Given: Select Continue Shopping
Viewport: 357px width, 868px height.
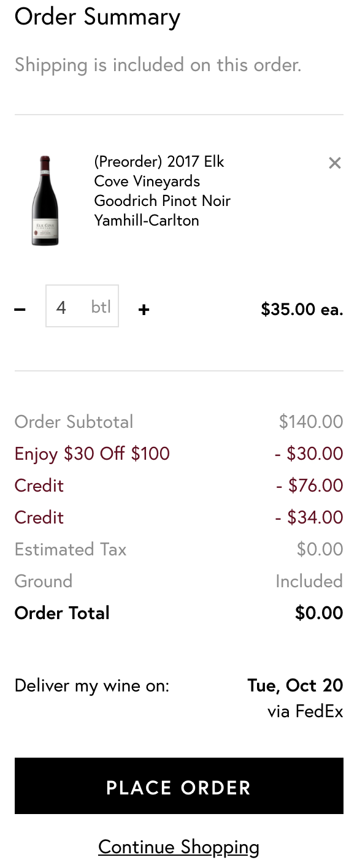Looking at the screenshot, I should coord(178,847).
